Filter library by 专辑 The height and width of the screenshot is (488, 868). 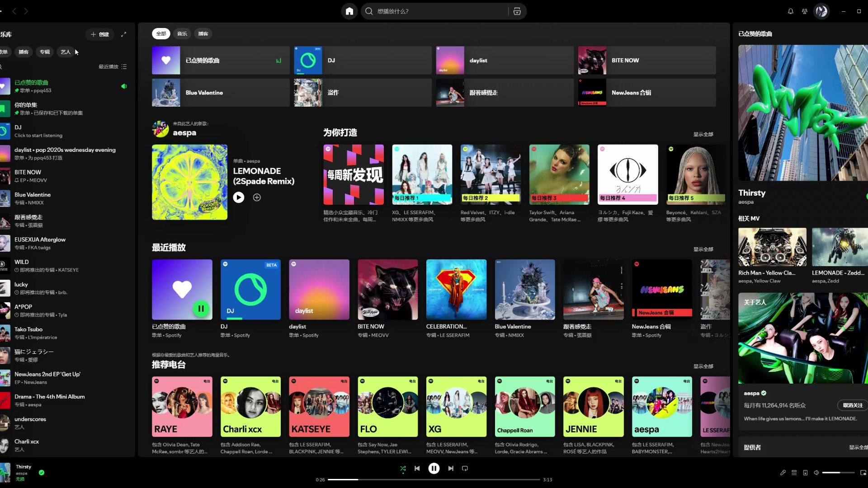pos(45,52)
